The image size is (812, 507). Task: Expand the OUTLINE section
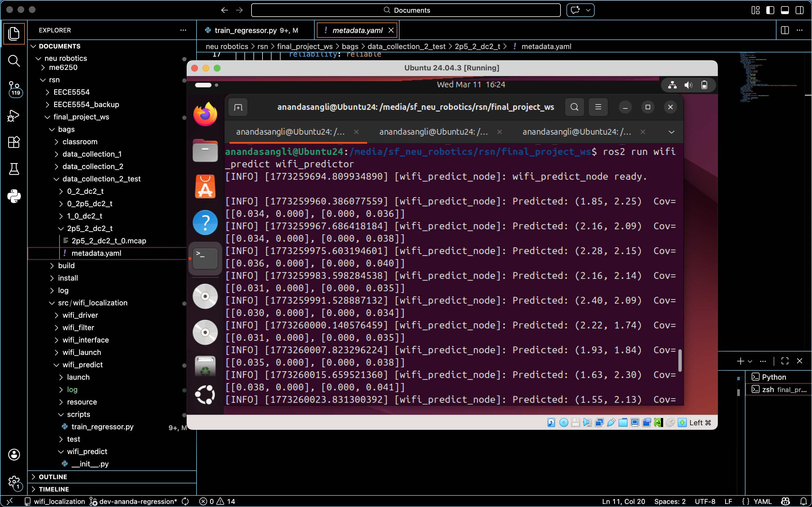(53, 477)
